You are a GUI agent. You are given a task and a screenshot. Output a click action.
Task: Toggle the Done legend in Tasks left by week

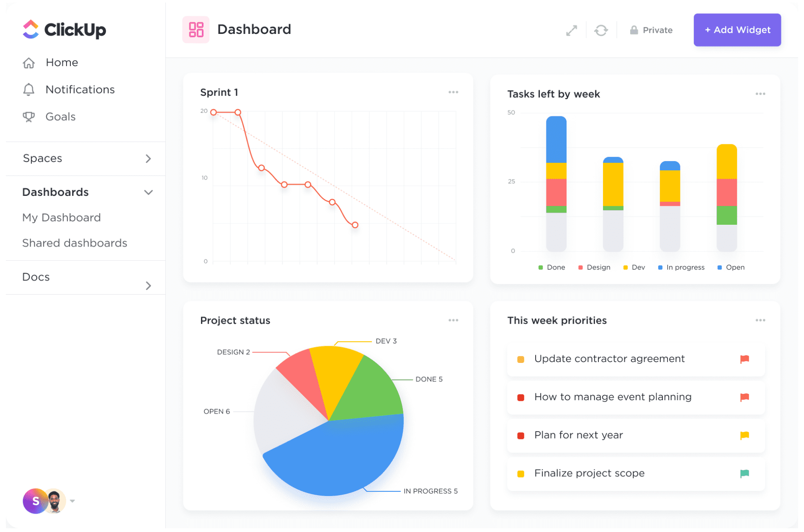[551, 267]
